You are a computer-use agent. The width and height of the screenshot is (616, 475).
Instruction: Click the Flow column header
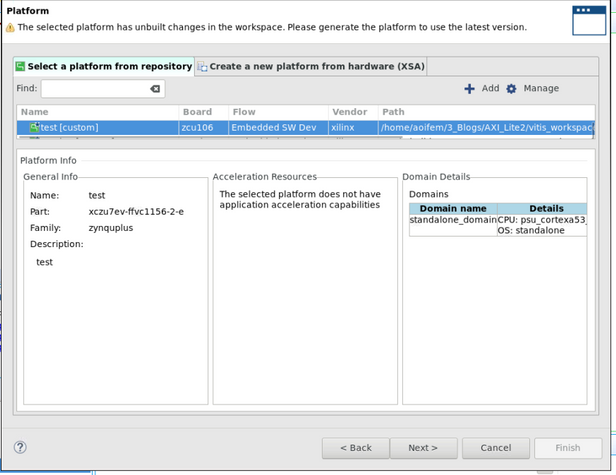(277, 112)
